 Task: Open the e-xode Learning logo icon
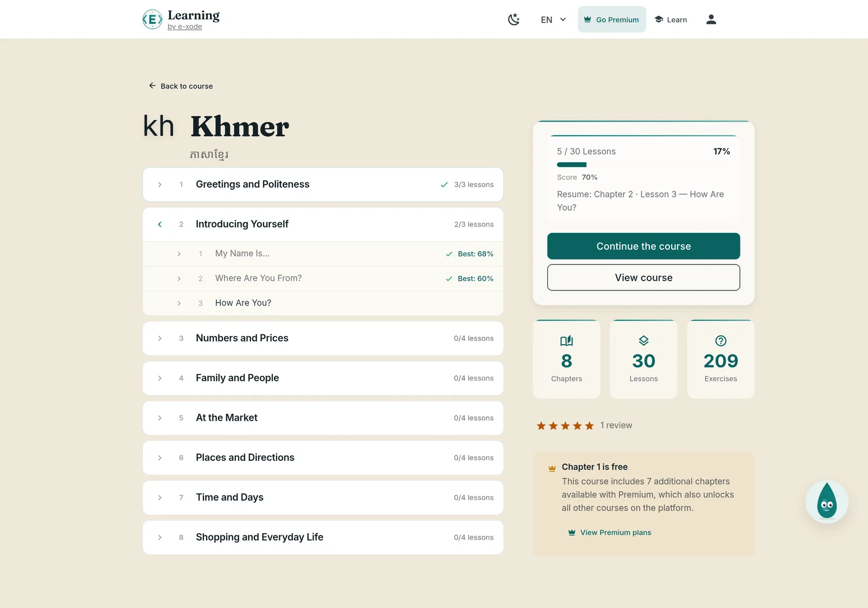[152, 20]
